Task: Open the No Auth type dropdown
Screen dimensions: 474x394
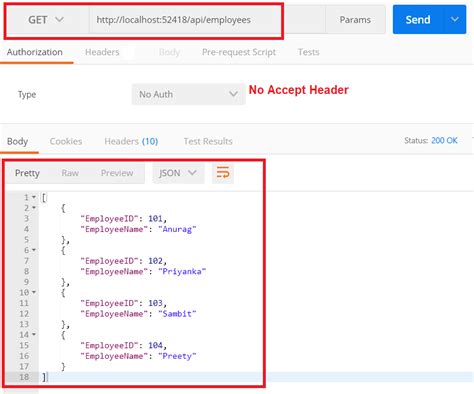Action: 188,94
